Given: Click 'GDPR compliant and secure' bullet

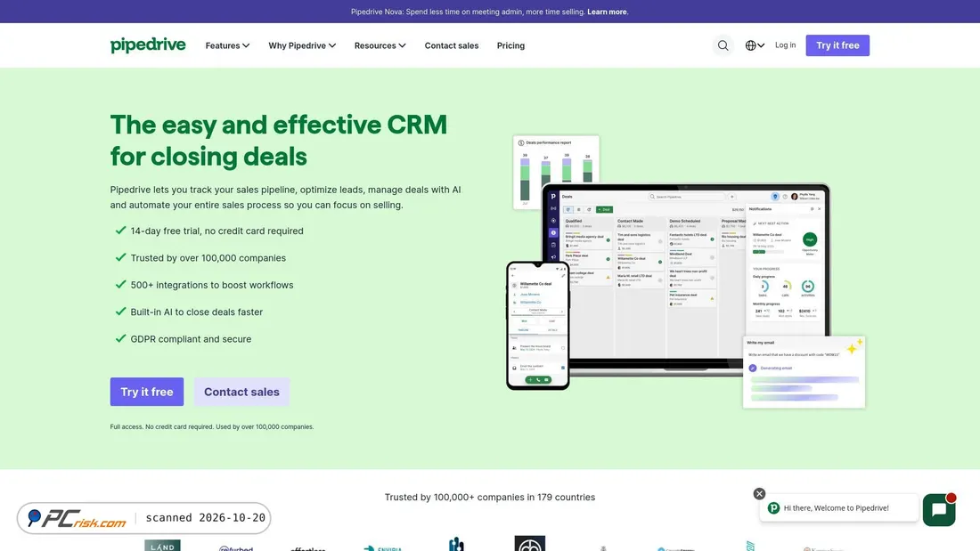Looking at the screenshot, I should tap(191, 339).
